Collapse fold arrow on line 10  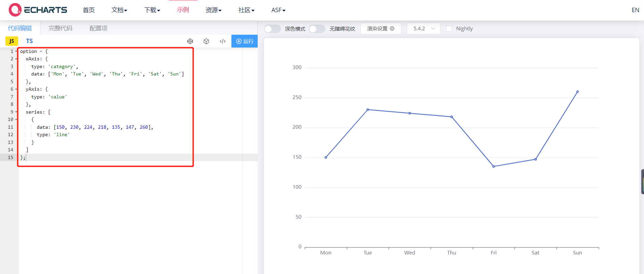point(16,120)
